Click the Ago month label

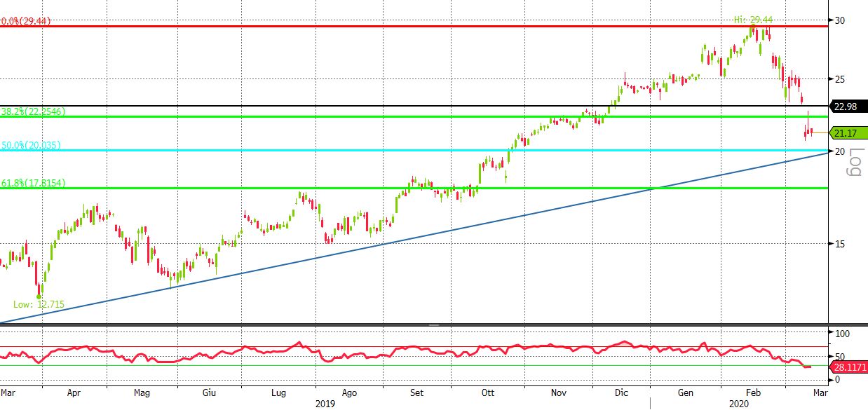coord(349,393)
